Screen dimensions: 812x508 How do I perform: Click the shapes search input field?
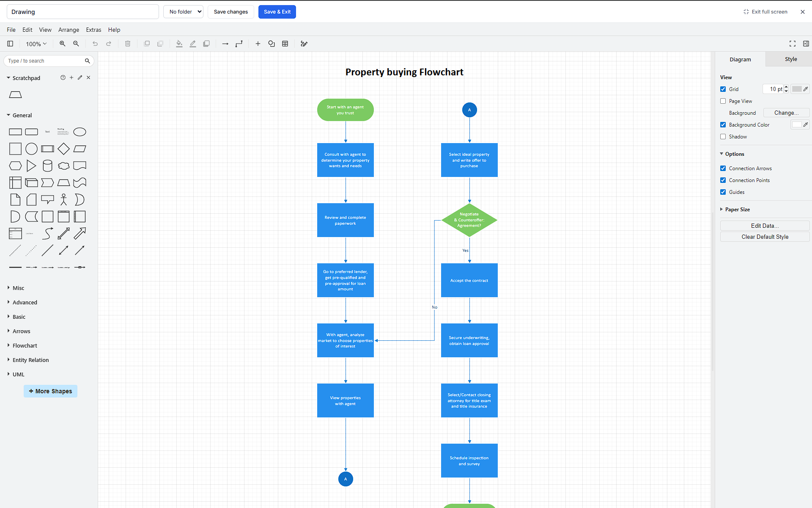44,61
